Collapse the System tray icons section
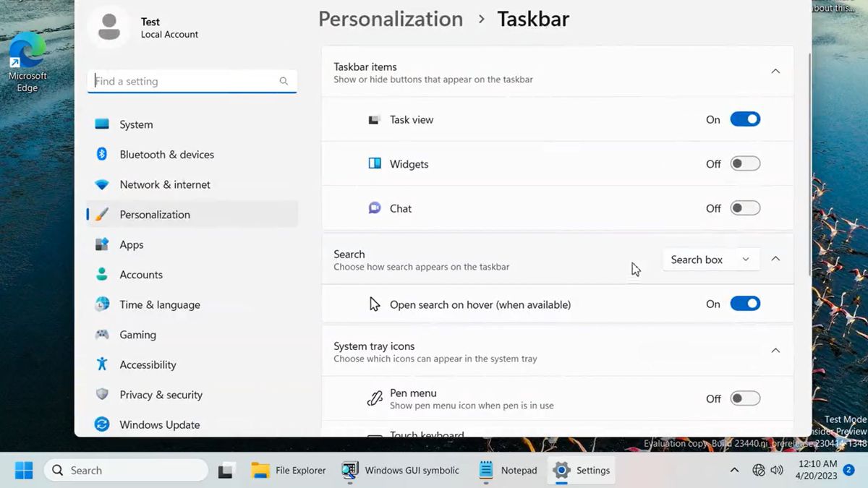This screenshot has height=488, width=868. pos(775,350)
